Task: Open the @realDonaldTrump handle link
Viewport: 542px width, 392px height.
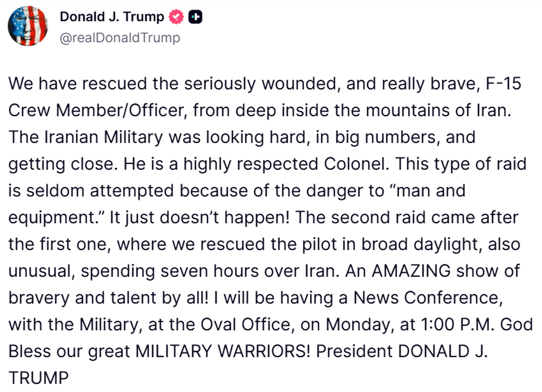Action: [120, 38]
